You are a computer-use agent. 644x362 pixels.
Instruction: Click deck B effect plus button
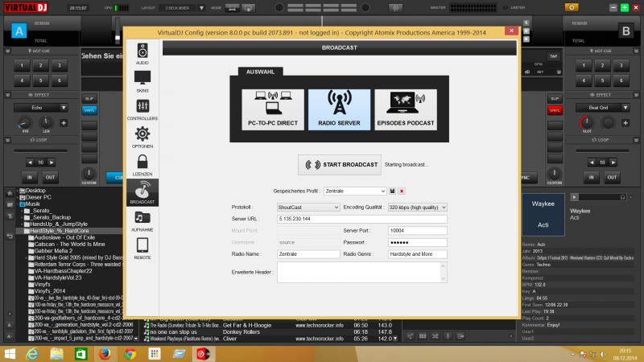(625, 123)
